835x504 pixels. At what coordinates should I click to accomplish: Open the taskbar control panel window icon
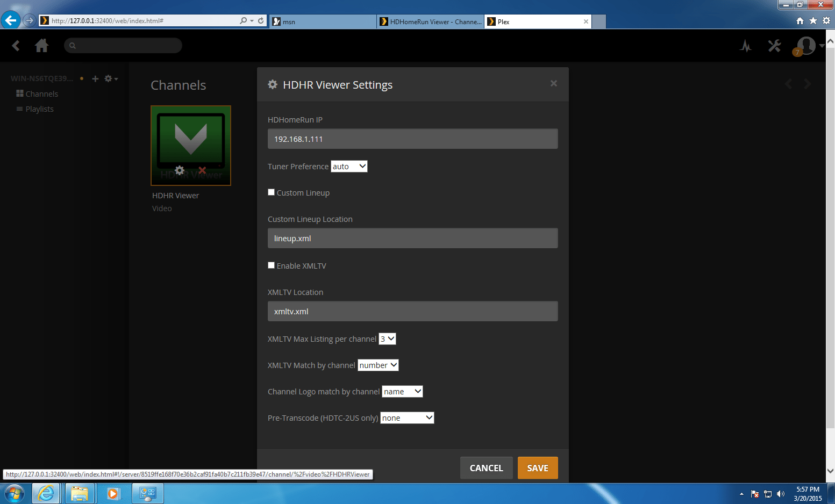147,493
